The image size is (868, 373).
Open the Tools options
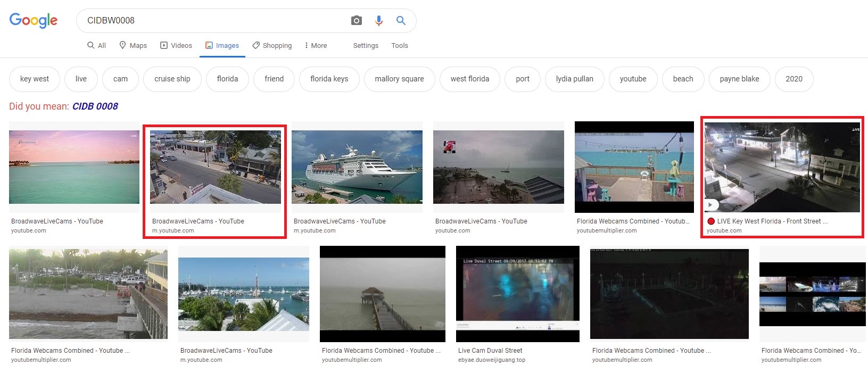pyautogui.click(x=400, y=45)
